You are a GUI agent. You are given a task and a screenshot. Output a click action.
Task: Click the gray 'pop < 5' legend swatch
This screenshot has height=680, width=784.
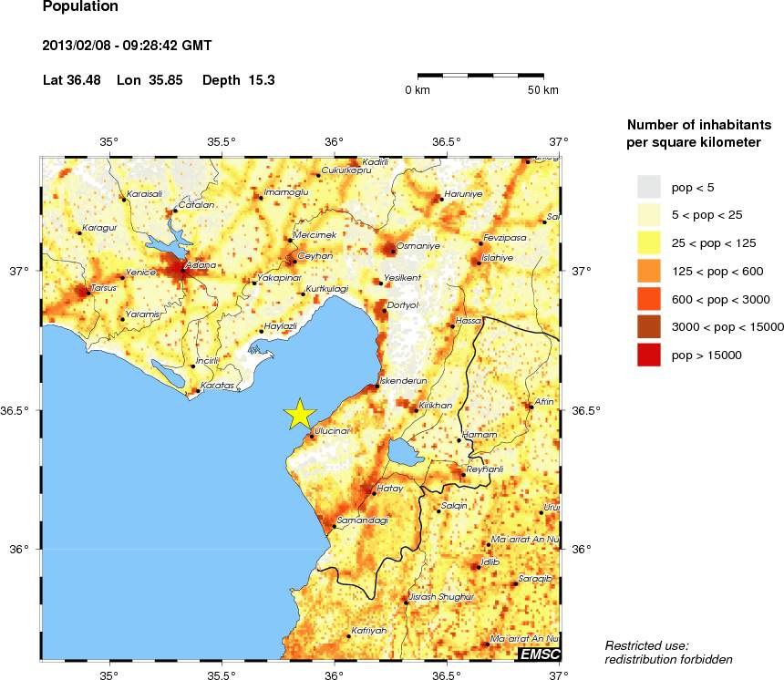pyautogui.click(x=648, y=187)
